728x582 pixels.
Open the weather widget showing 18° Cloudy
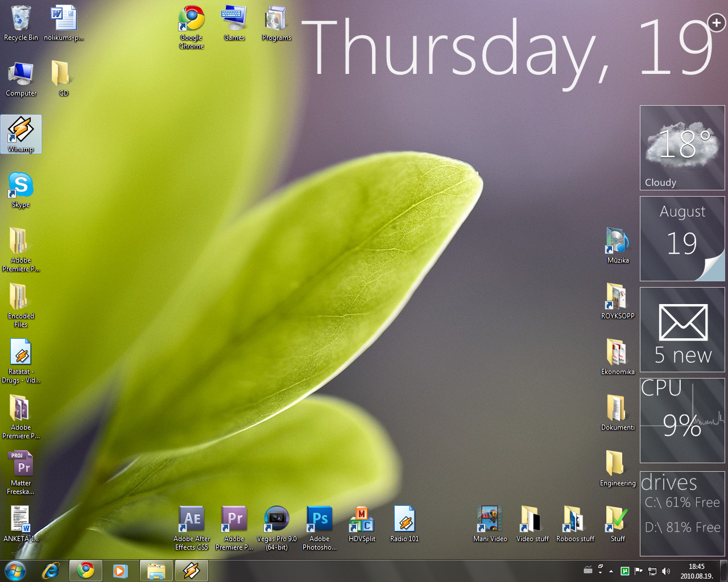pos(682,148)
